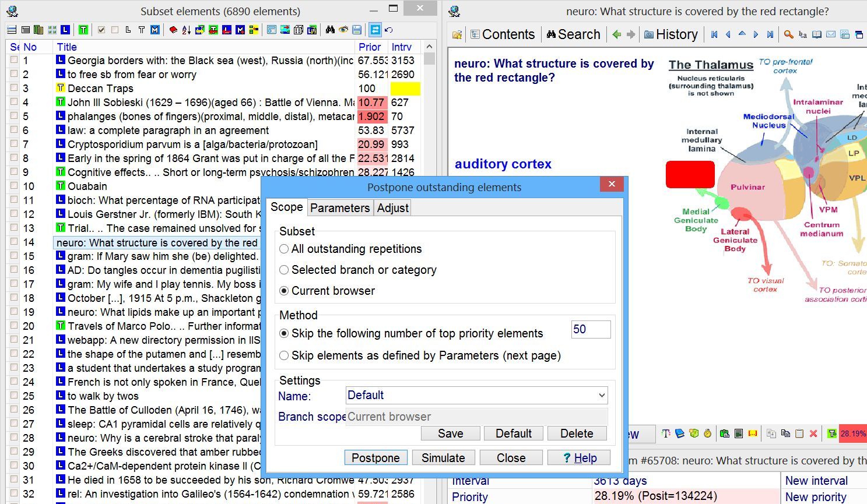The image size is (867, 504).
Task: Click the red rectangle on the thalamus image
Action: (690, 175)
